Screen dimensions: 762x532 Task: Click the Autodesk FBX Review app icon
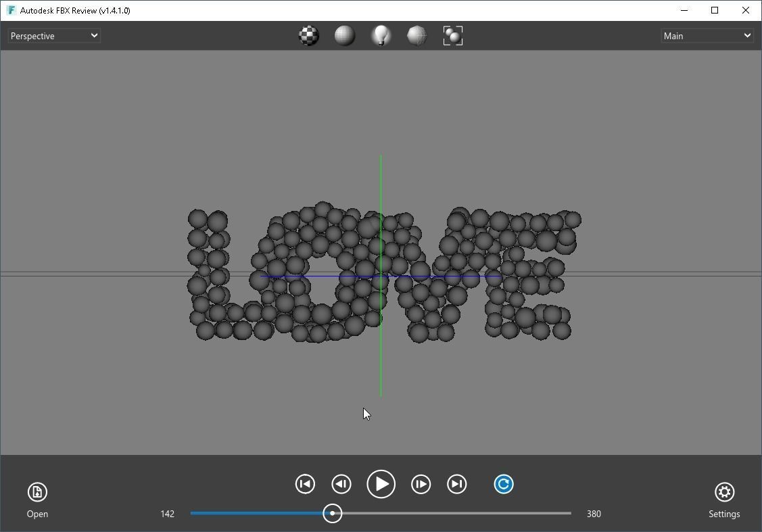point(11,10)
